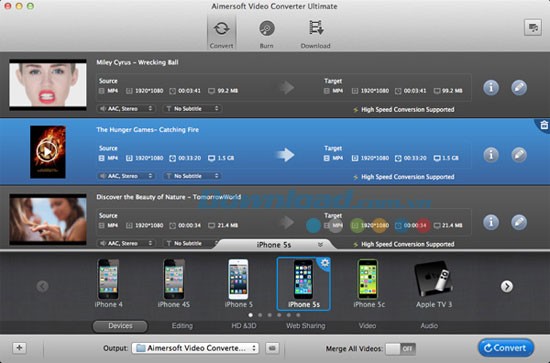550x363 pixels.
Task: Open the Convert section in the toolbar
Action: click(221, 33)
